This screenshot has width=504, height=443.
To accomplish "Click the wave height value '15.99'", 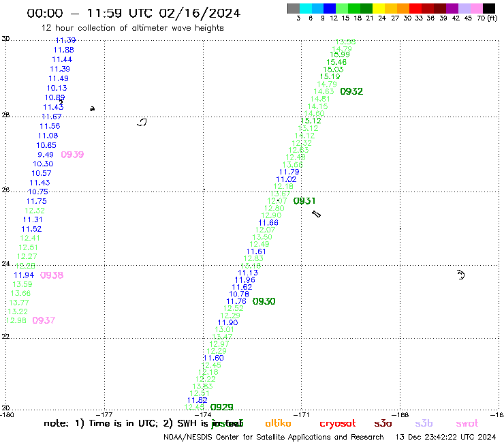I will point(340,55).
